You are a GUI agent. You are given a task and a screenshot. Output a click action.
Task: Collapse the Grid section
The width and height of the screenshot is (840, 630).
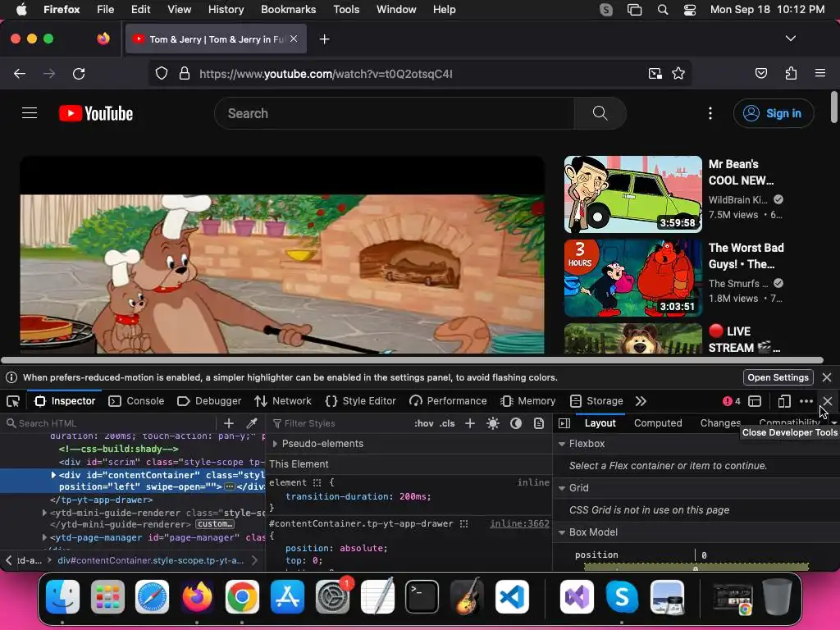tap(562, 488)
